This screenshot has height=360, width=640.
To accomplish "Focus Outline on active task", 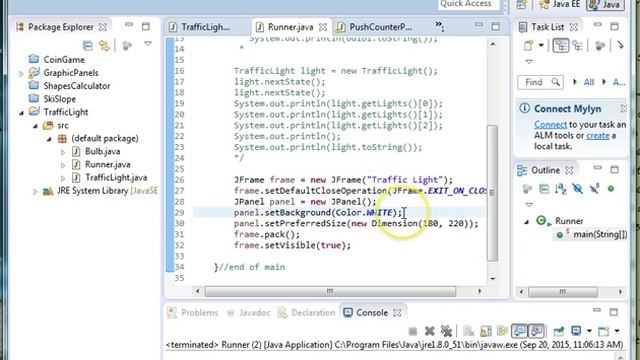I will tap(527, 189).
